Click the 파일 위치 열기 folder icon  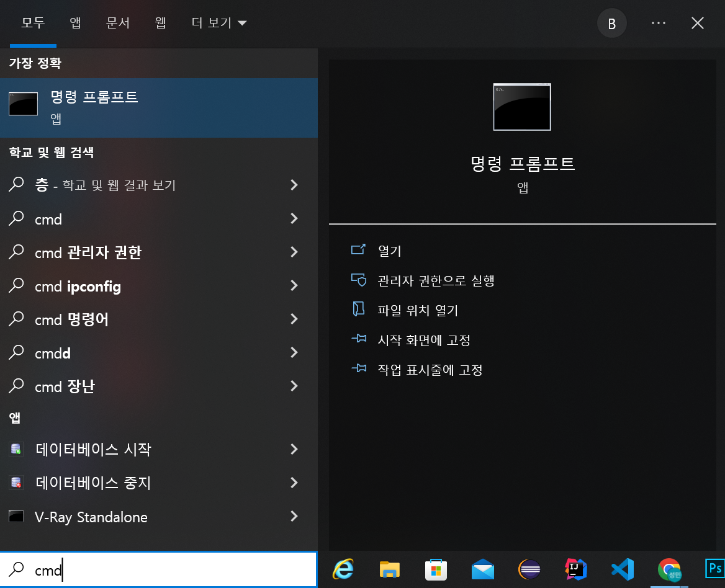pyautogui.click(x=358, y=309)
